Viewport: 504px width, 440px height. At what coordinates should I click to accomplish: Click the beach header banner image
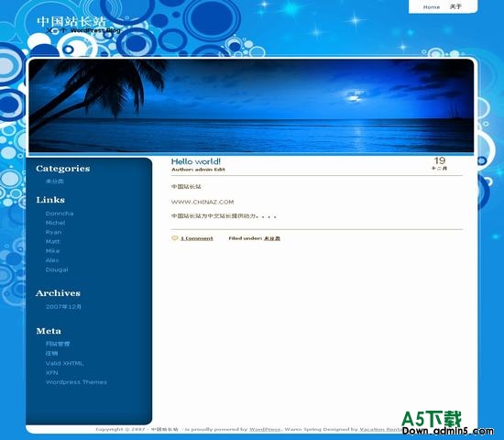click(251, 105)
